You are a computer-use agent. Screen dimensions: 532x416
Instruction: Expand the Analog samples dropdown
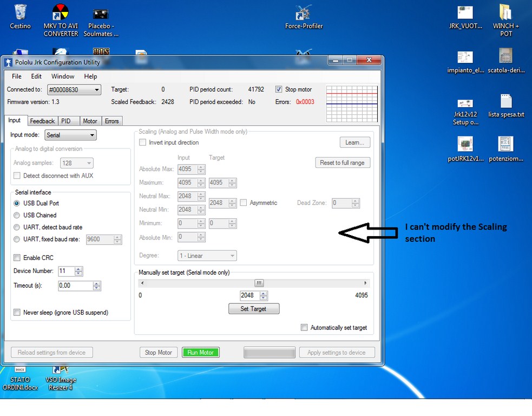tap(77, 163)
